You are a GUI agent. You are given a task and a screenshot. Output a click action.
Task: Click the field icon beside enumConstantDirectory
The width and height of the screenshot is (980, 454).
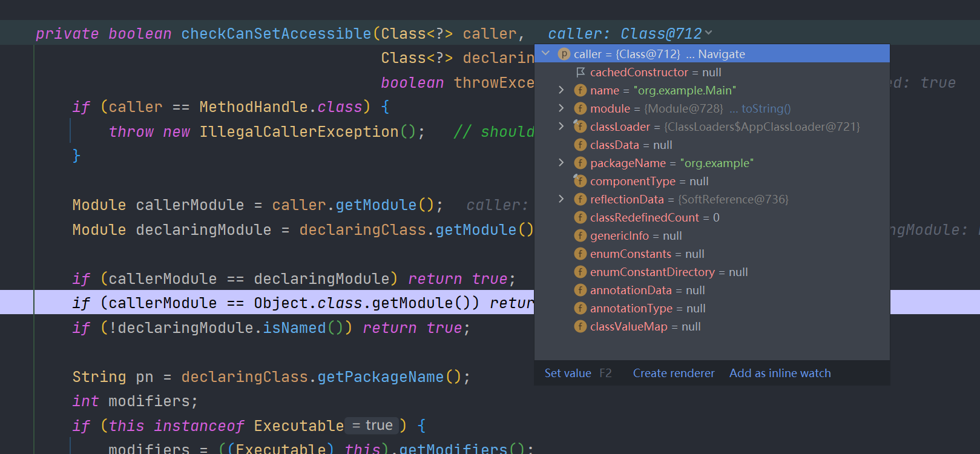pyautogui.click(x=580, y=272)
